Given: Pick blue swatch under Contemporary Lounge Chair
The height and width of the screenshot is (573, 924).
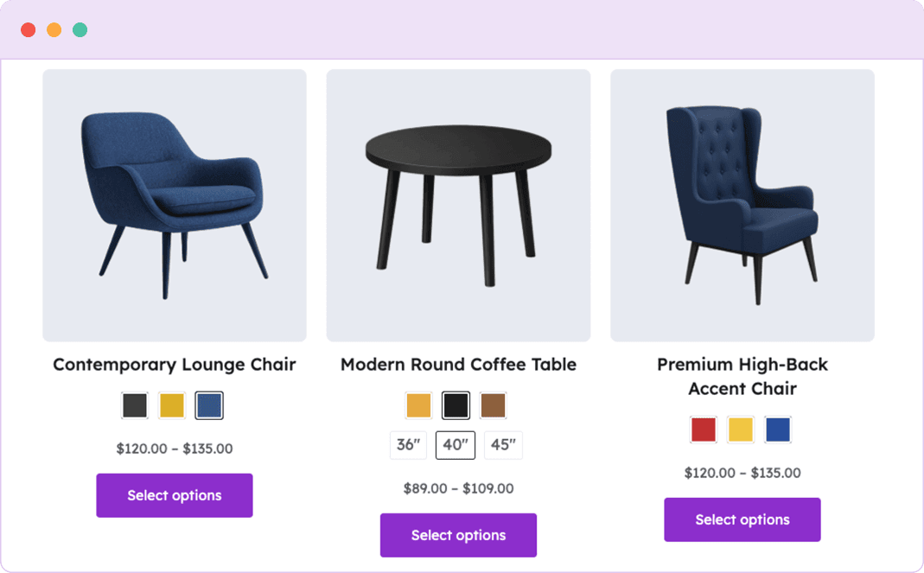Looking at the screenshot, I should (209, 405).
